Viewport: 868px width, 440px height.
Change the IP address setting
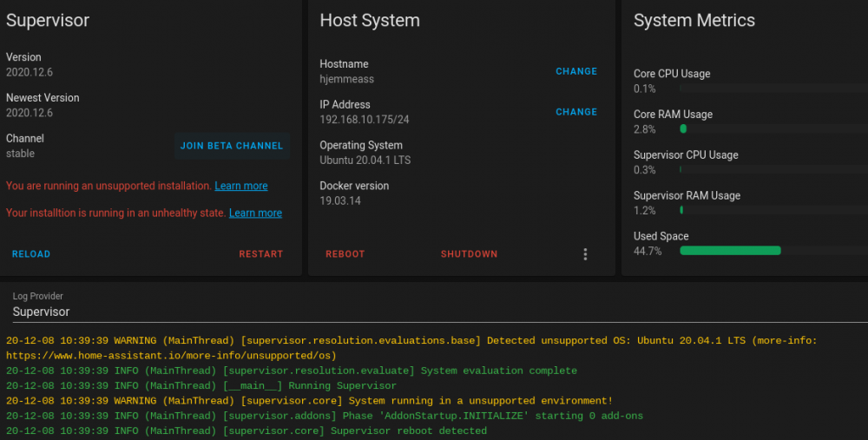[x=576, y=112]
